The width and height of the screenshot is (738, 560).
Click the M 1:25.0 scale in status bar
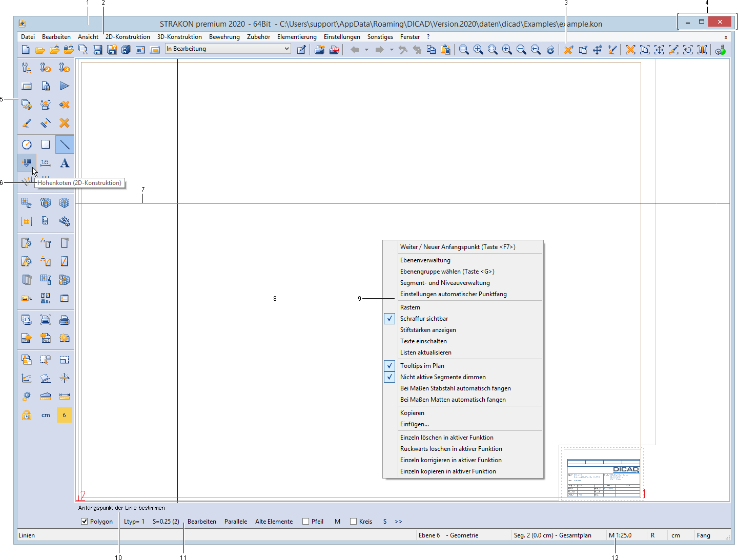tap(620, 535)
